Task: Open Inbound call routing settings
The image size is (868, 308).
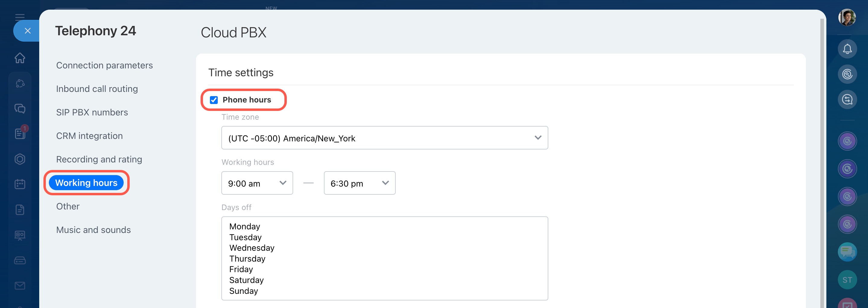Action: tap(97, 89)
